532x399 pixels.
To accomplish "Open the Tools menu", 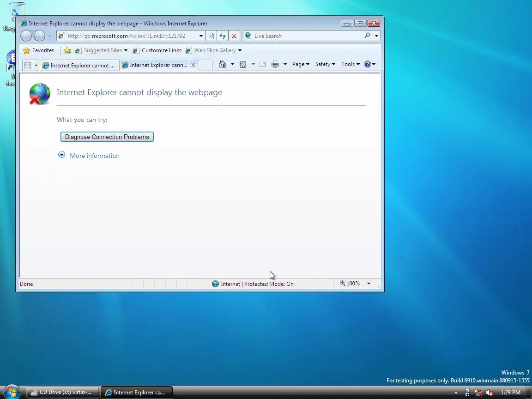I will coord(350,64).
